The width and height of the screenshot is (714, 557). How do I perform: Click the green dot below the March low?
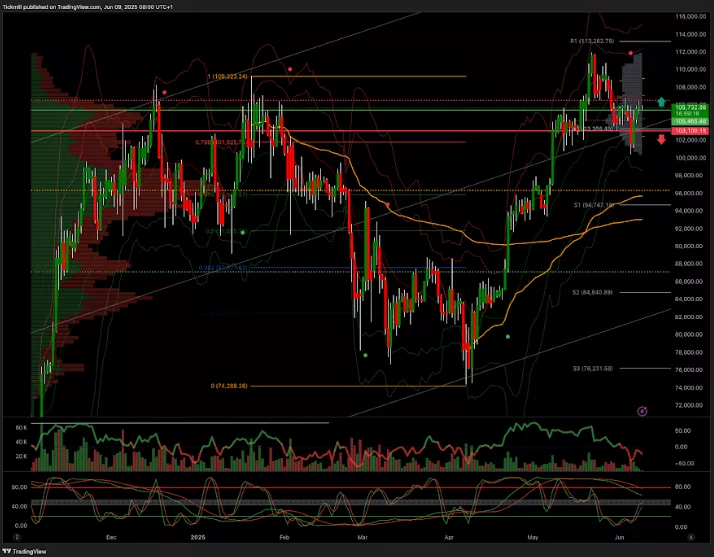coord(366,354)
